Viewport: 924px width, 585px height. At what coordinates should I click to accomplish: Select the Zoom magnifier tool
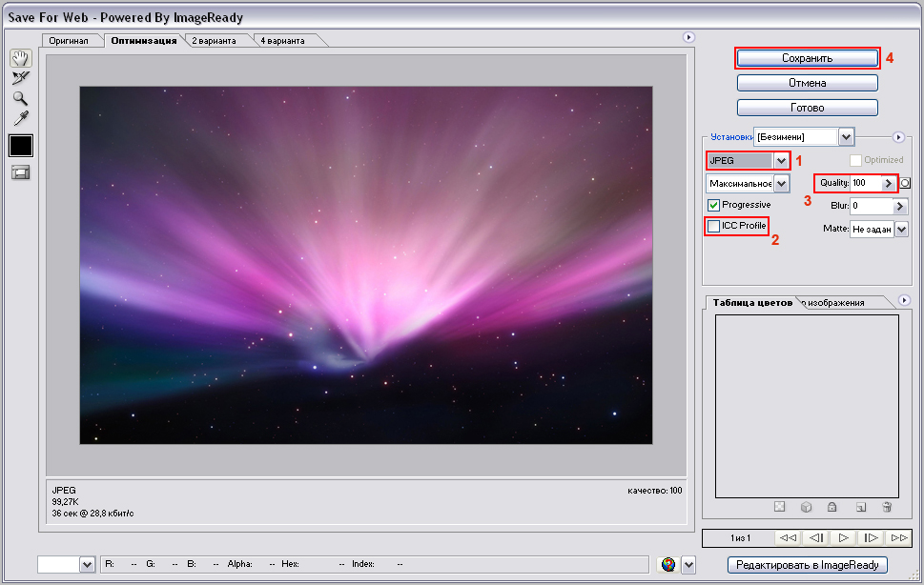pyautogui.click(x=20, y=98)
